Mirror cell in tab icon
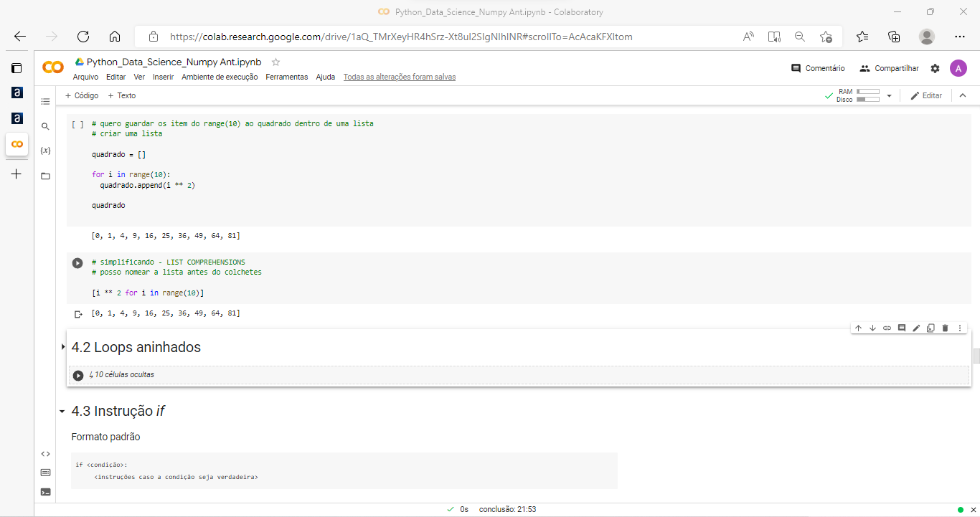The height and width of the screenshot is (517, 980). coord(930,328)
